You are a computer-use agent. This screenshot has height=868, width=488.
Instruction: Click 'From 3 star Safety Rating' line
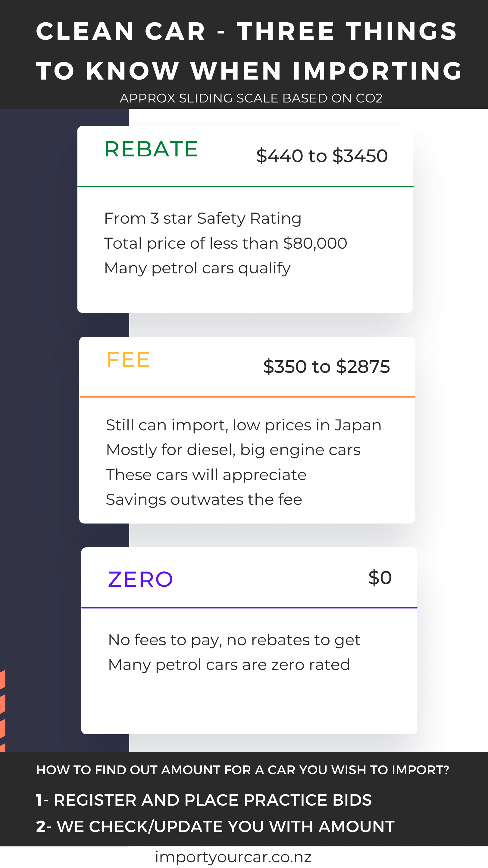click(x=203, y=218)
